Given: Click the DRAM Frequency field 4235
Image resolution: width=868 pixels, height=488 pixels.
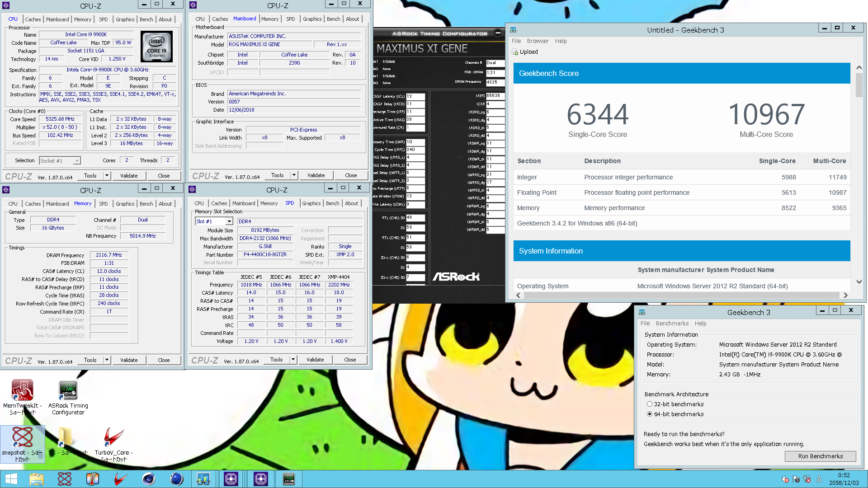Looking at the screenshot, I should coord(495,82).
